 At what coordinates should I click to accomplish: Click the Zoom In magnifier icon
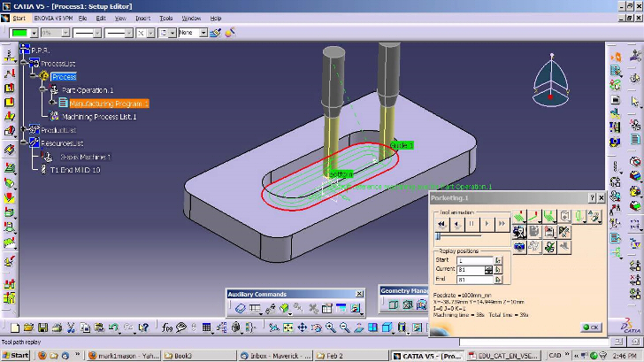click(x=330, y=327)
